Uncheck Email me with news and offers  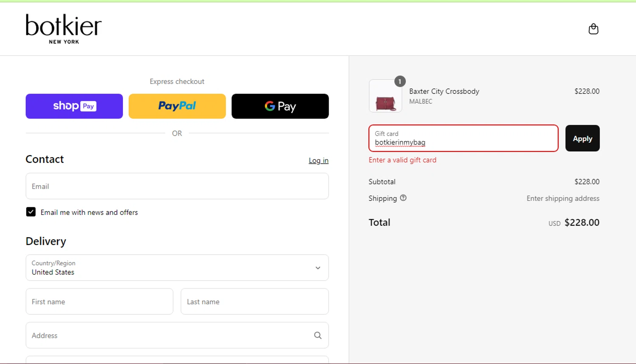click(x=31, y=212)
